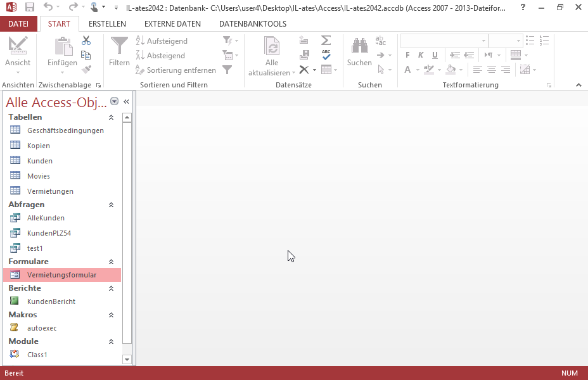Open the delete record dropdown arrow
The width and height of the screenshot is (588, 380).
point(314,70)
